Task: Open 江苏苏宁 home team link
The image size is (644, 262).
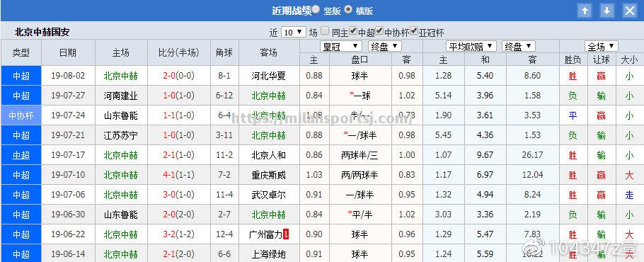Action: pos(121,135)
